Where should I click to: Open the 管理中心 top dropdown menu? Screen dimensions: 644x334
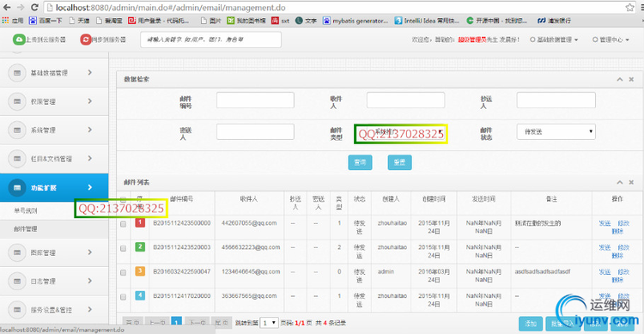611,39
